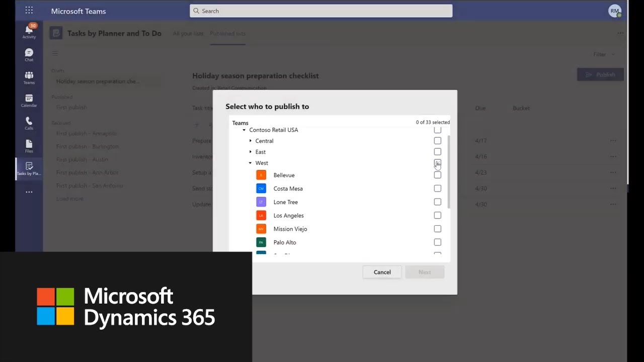Viewport: 644px width, 362px height.
Task: Open the app launcher waffle icon
Action: tap(29, 11)
